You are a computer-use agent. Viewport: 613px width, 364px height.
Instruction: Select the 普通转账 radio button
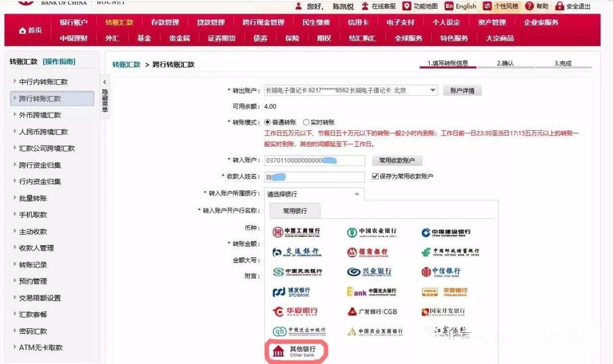267,122
